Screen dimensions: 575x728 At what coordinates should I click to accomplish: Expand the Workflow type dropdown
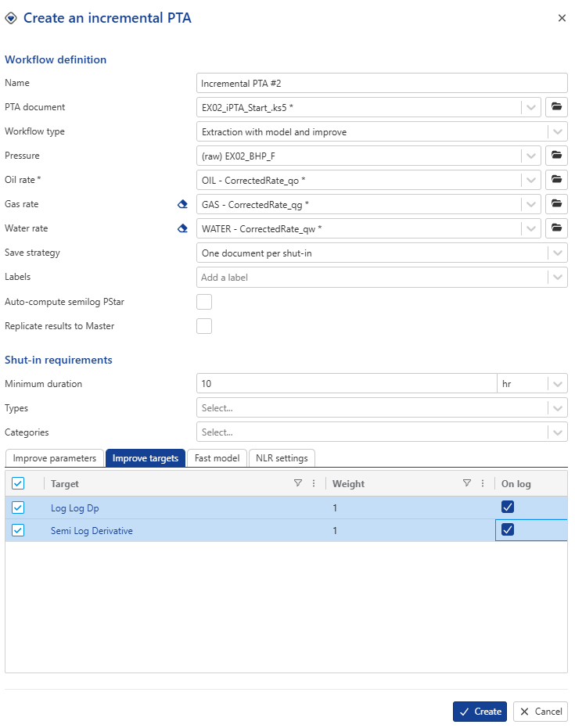(x=557, y=131)
